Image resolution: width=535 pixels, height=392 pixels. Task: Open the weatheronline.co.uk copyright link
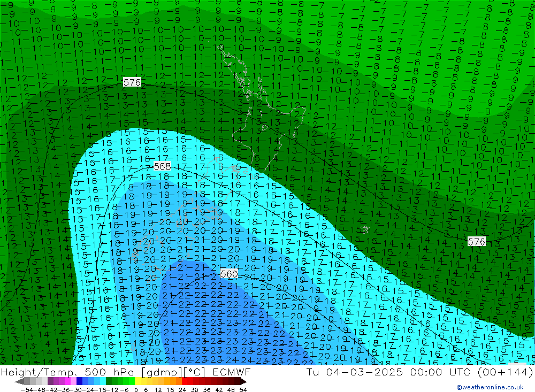(490, 387)
